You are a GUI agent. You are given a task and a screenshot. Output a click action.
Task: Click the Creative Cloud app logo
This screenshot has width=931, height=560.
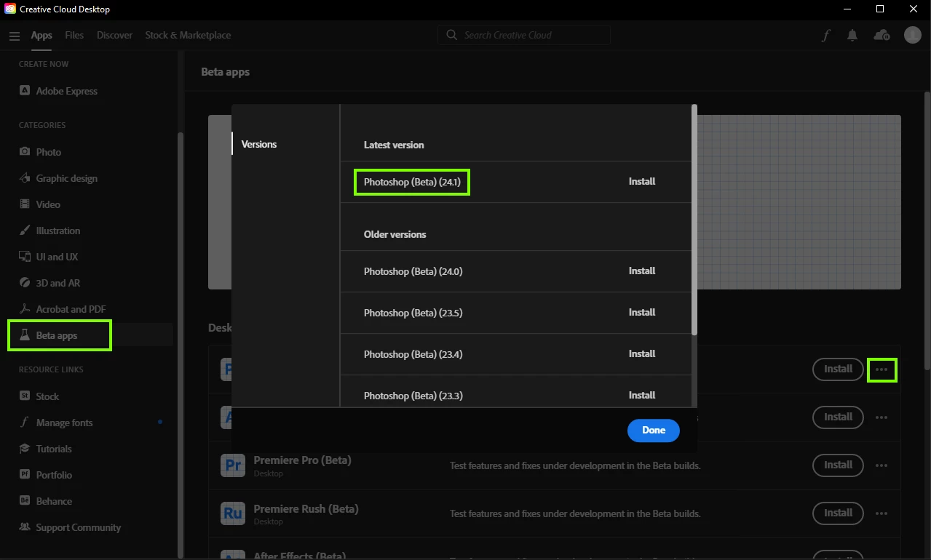pos(10,9)
